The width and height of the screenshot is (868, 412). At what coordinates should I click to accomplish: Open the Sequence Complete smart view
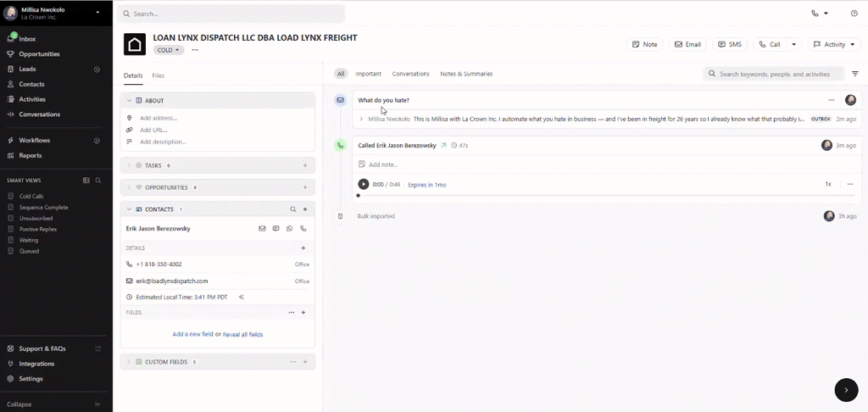click(43, 207)
